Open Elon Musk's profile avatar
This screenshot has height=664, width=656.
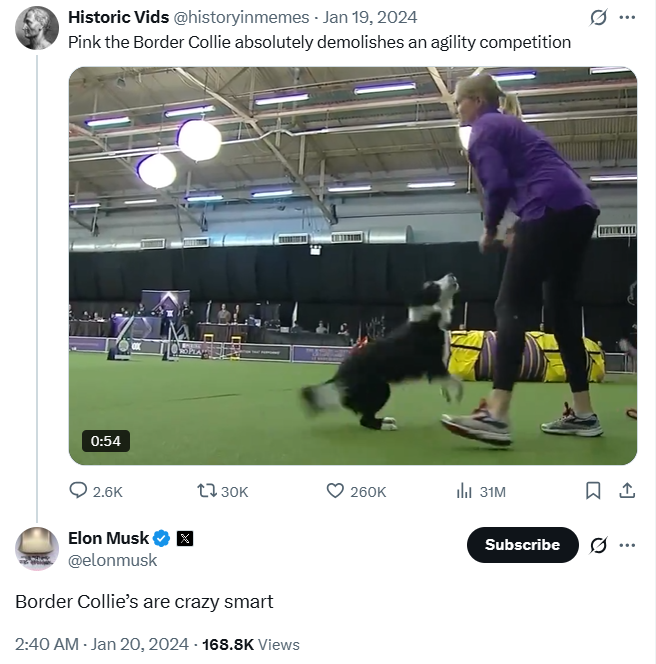tap(37, 549)
